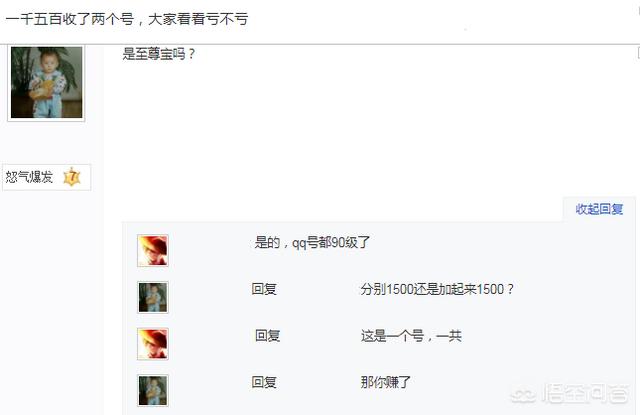This screenshot has height=415, width=640.
Task: Click the 回复 label in the fourth reply
Action: click(264, 382)
